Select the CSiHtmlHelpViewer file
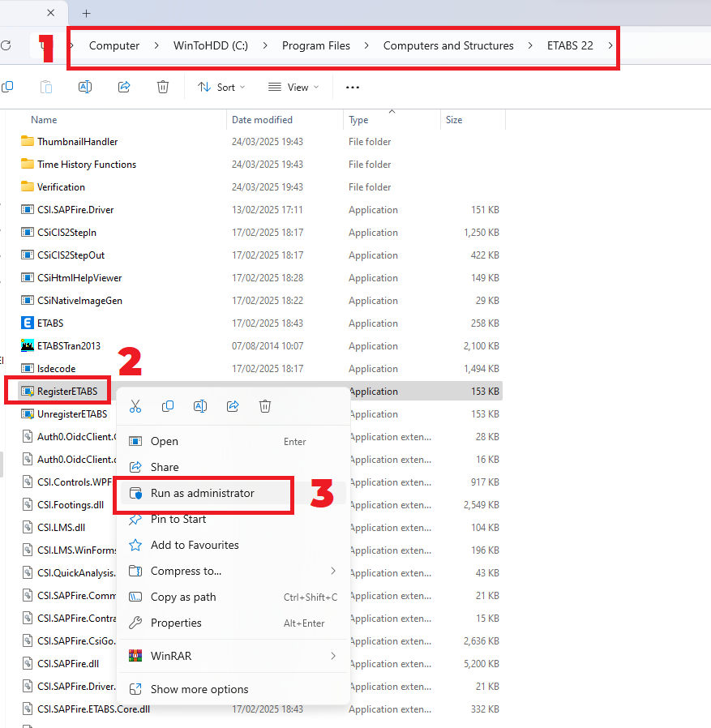Screen dimensions: 711x728 tap(79, 277)
